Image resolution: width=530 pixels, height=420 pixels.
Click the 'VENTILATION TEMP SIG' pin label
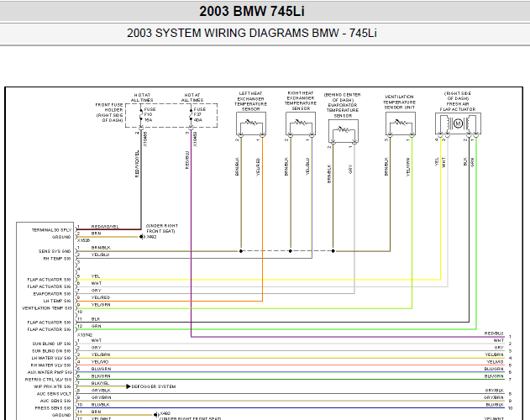(x=47, y=308)
